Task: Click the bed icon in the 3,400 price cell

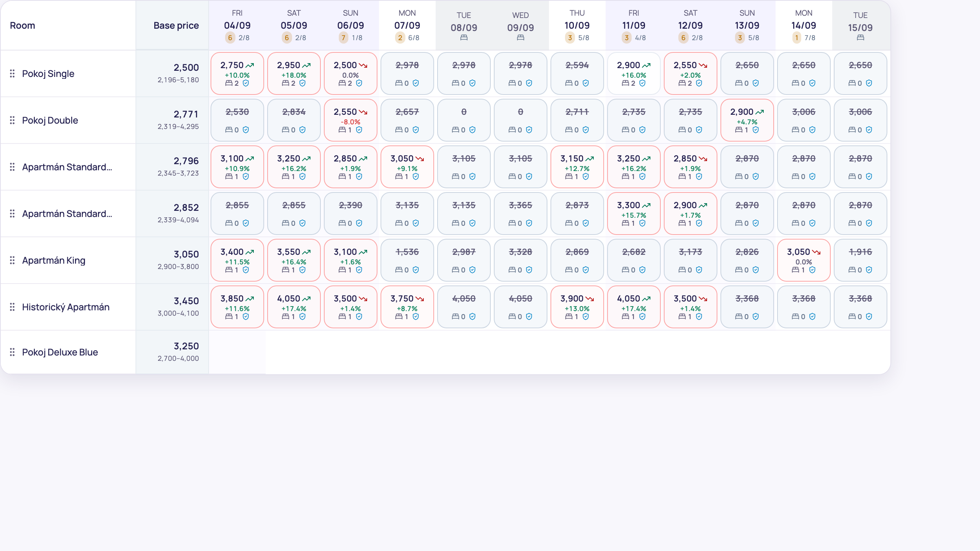Action: (x=229, y=270)
